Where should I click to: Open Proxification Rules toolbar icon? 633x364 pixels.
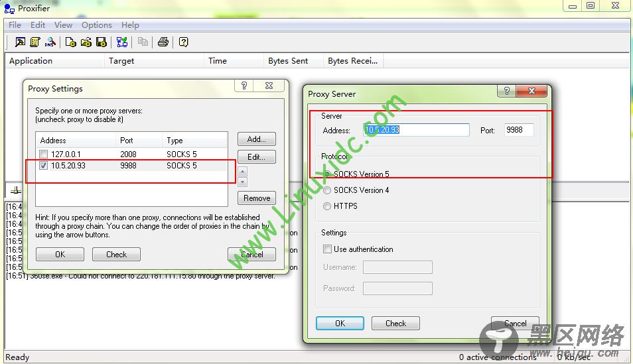point(35,42)
